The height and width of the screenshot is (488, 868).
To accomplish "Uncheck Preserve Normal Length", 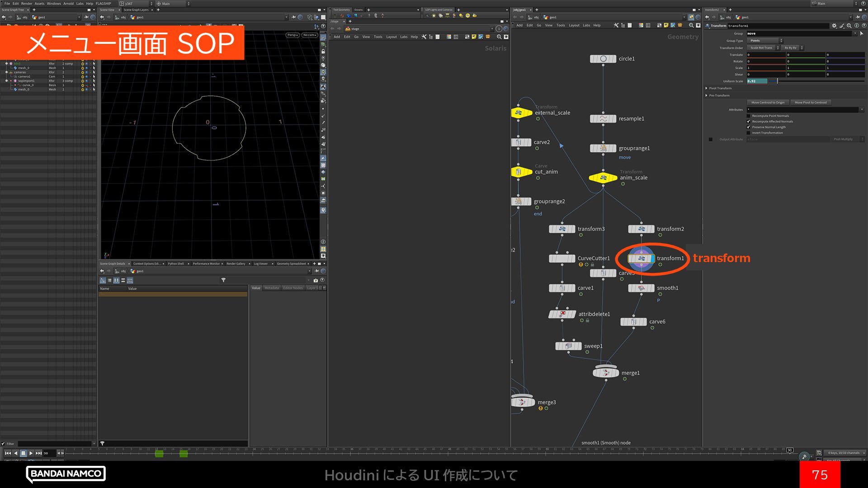I will click(x=749, y=127).
